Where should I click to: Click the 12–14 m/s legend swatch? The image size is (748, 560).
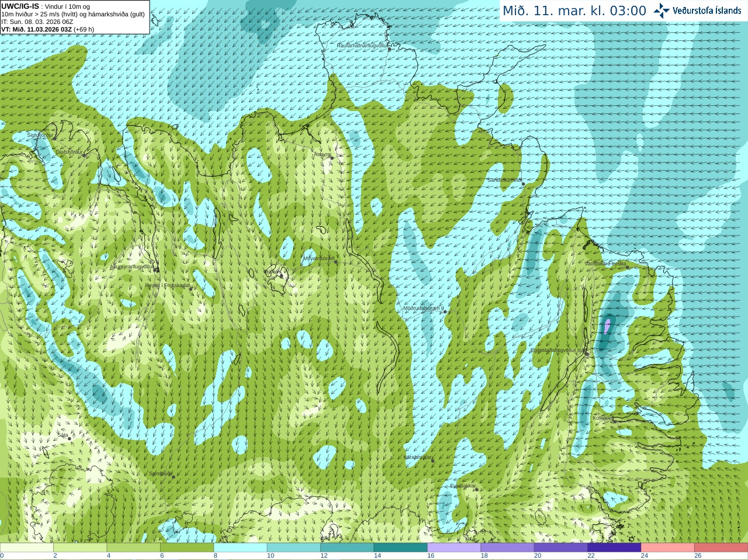click(347, 548)
